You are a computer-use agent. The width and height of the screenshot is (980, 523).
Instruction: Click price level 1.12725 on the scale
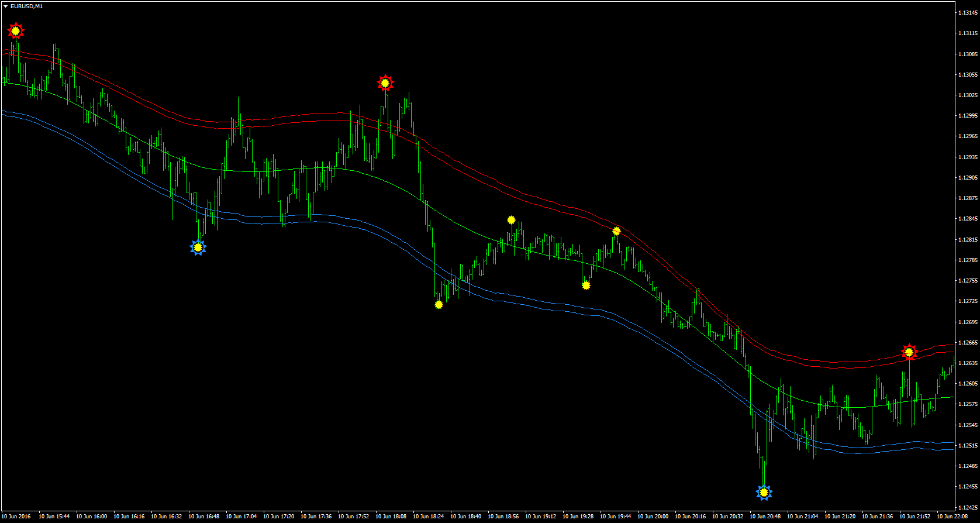968,301
